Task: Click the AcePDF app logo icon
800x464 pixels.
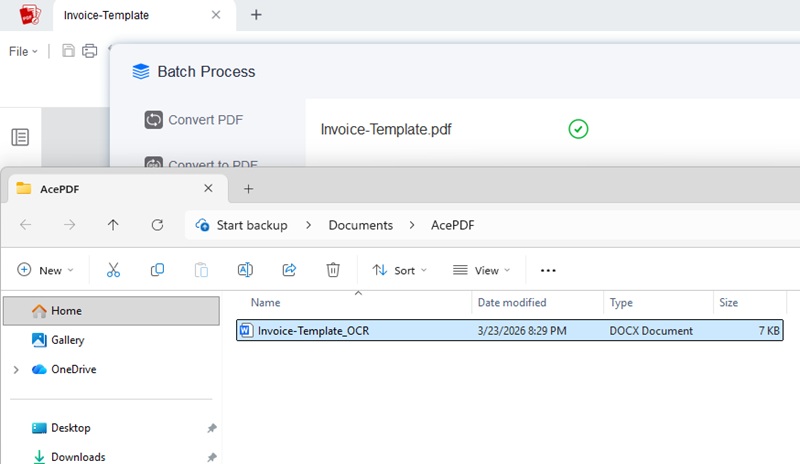Action: (x=30, y=15)
